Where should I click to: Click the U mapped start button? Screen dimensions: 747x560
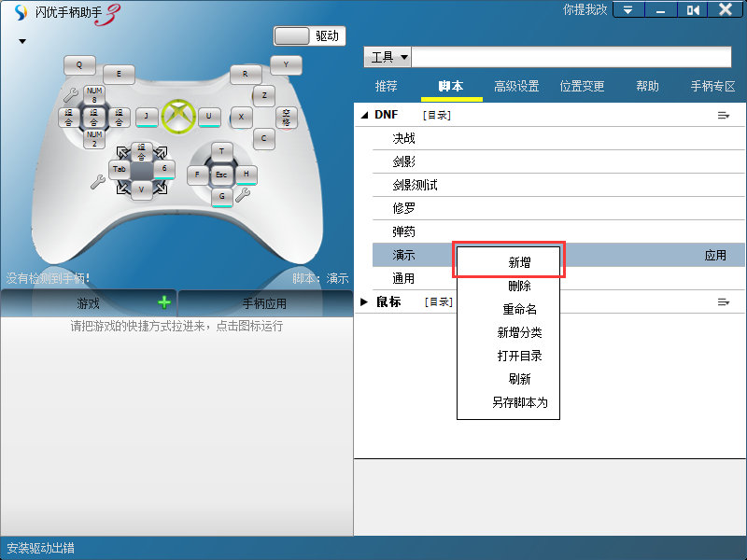208,117
